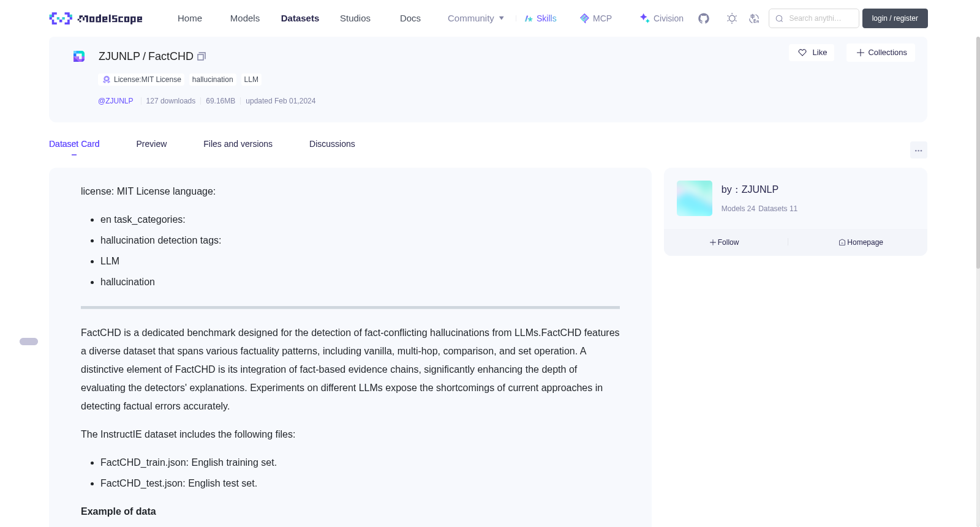
Task: Open the three-dot more options menu
Action: pos(918,150)
